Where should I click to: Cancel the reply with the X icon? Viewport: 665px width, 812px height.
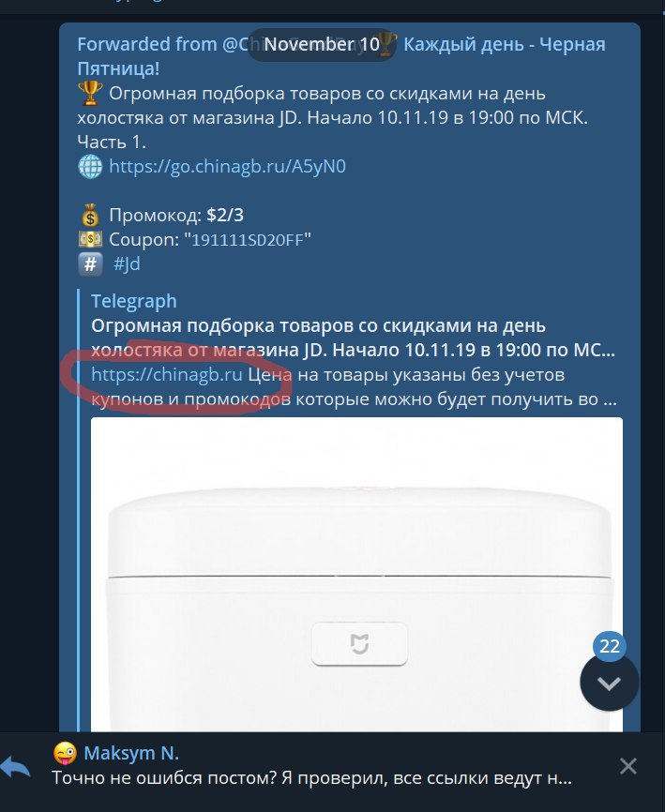(x=627, y=766)
